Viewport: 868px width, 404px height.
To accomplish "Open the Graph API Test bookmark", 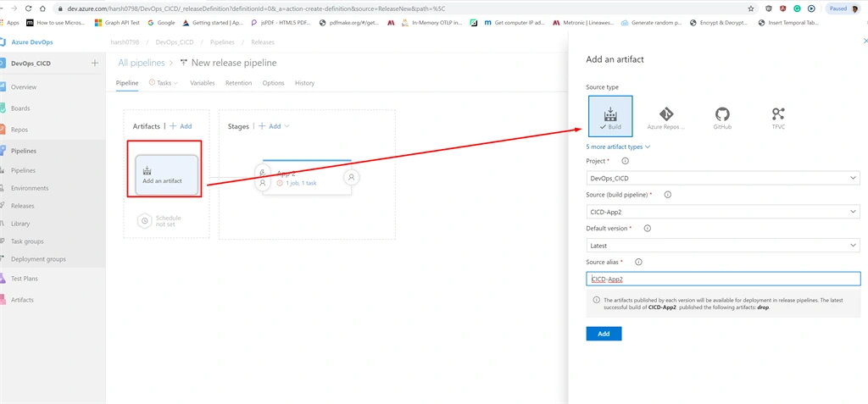I will click(117, 23).
